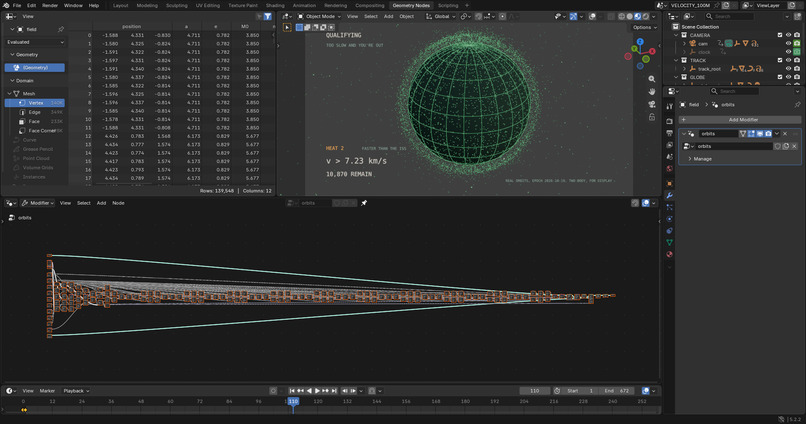Toggle viewport overlays
This screenshot has height=424, width=806.
pyautogui.click(x=593, y=16)
